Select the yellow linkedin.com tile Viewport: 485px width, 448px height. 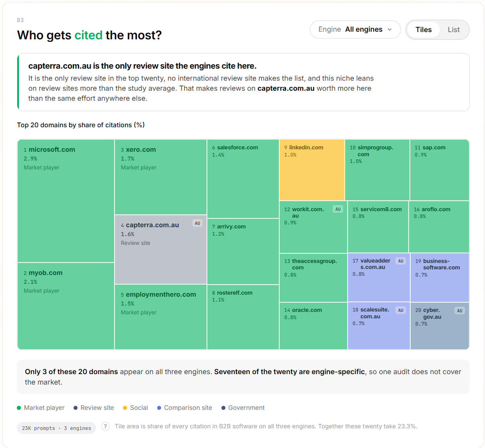(x=312, y=170)
